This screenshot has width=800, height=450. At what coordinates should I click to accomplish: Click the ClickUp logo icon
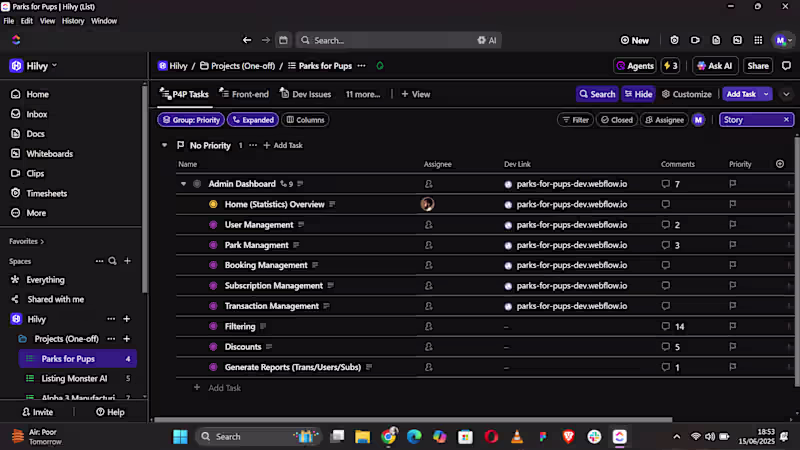coord(16,40)
